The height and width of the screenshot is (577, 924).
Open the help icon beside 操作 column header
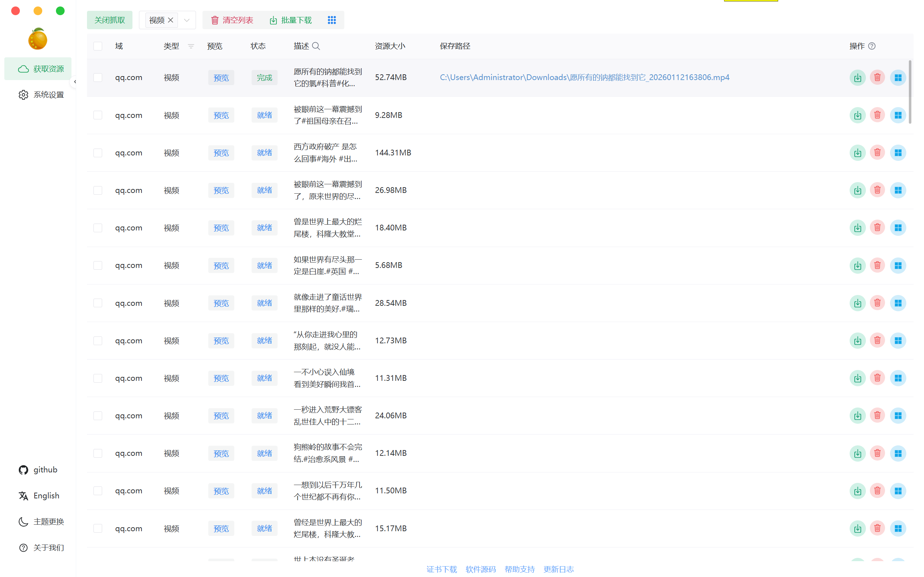point(872,46)
